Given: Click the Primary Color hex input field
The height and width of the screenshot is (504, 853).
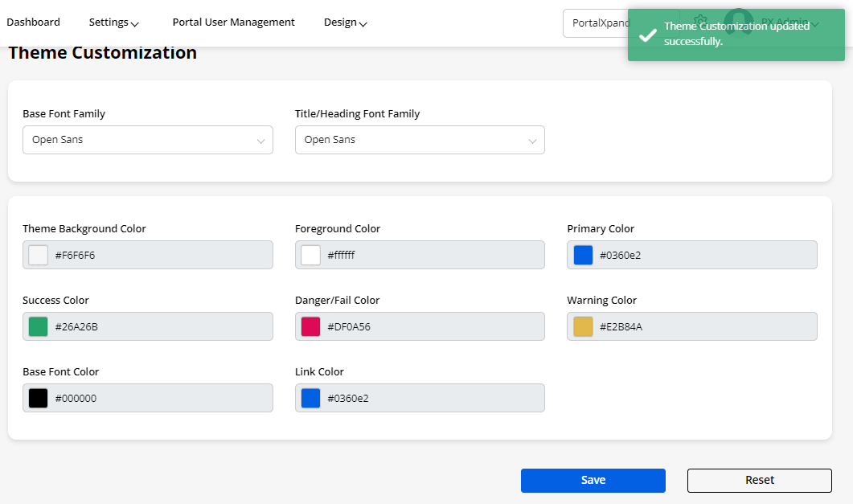Looking at the screenshot, I should tap(703, 255).
